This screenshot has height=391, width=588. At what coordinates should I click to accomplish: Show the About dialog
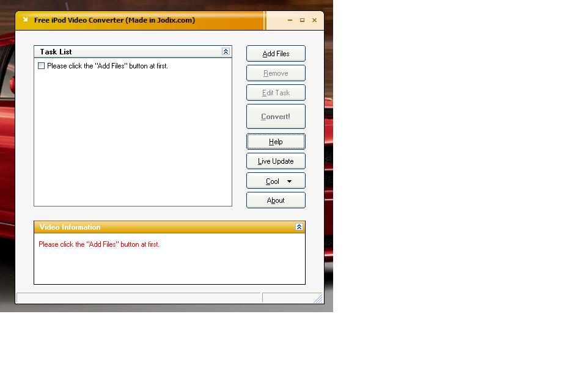(276, 200)
